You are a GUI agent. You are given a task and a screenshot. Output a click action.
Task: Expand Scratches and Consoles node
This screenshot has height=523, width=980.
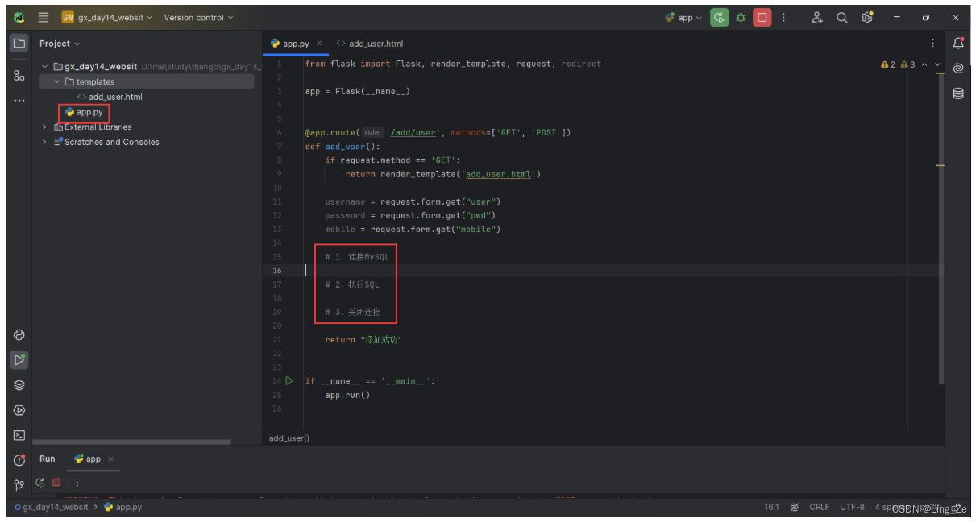(x=45, y=143)
